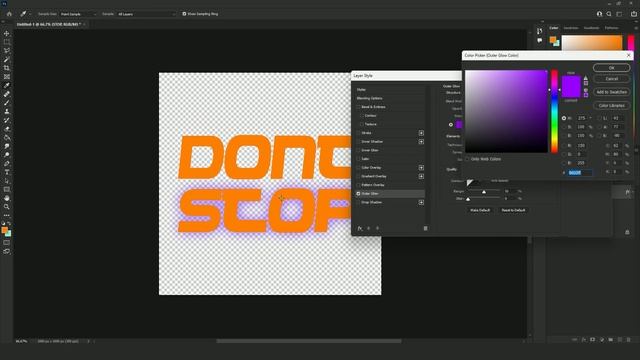Click Make Default in Layer Style
The image size is (640, 360).
pyautogui.click(x=480, y=210)
